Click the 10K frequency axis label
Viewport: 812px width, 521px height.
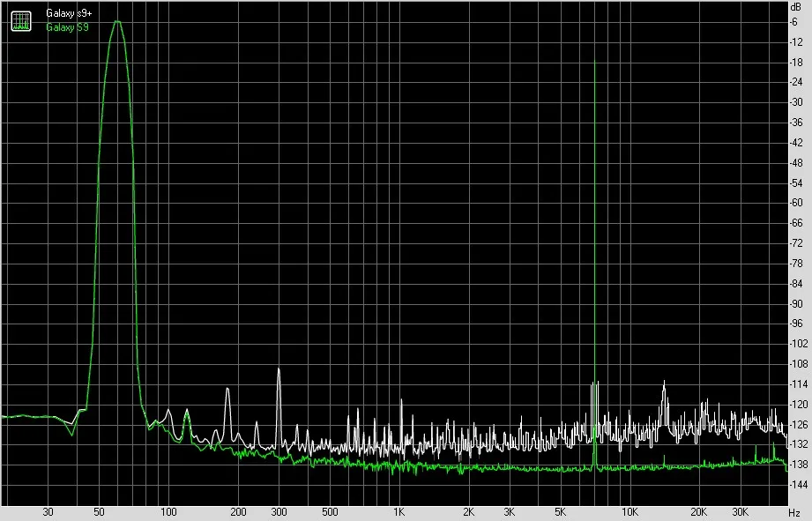(x=629, y=511)
